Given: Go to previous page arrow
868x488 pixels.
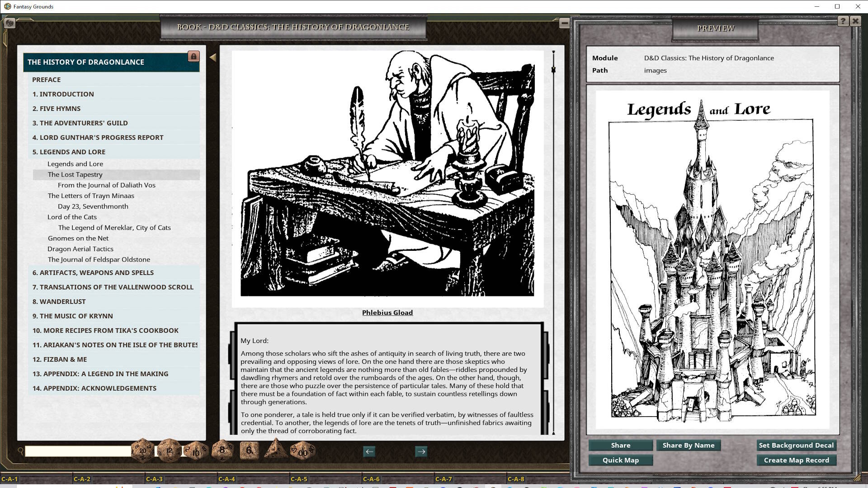Looking at the screenshot, I should [369, 451].
